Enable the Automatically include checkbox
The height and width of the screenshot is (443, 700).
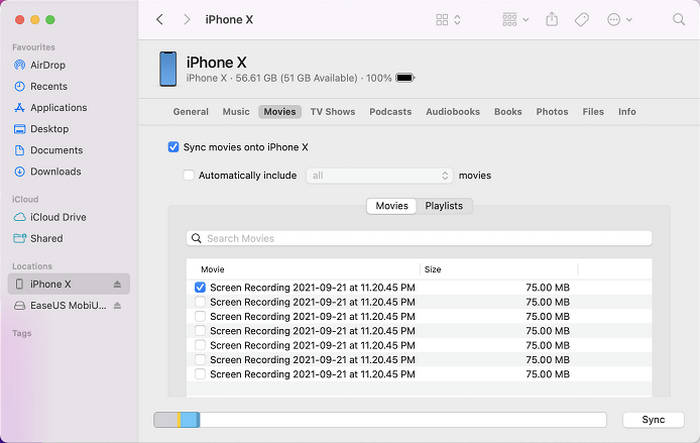189,175
